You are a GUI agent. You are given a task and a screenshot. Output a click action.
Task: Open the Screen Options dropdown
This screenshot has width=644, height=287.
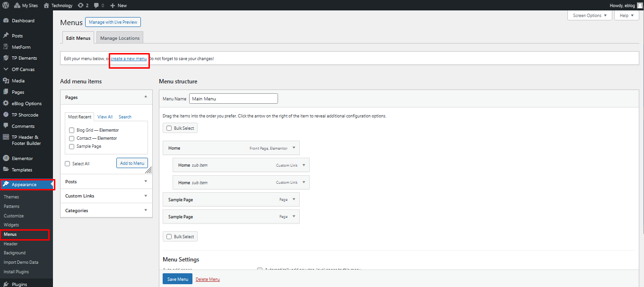590,16
